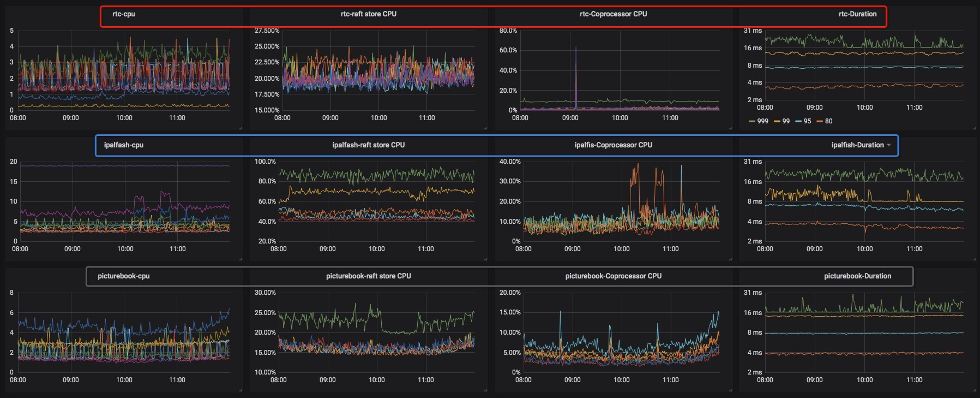
Task: Open the rtc-raft store CPU panel title
Action: tap(369, 14)
